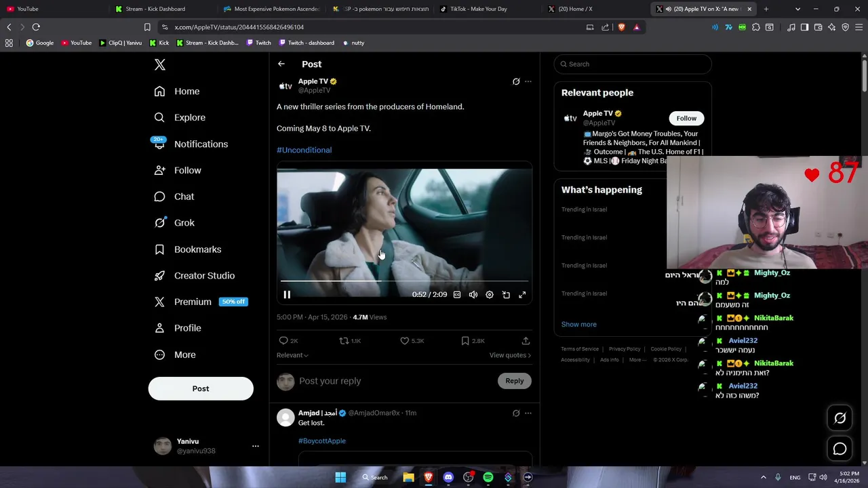Toggle video captions
Viewport: 868px width, 488px height.
click(x=457, y=295)
